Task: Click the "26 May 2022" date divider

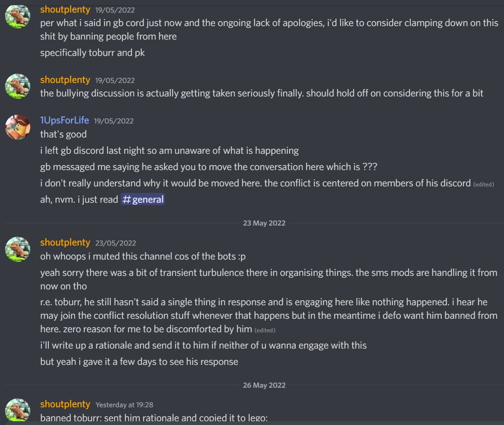Action: coord(264,385)
